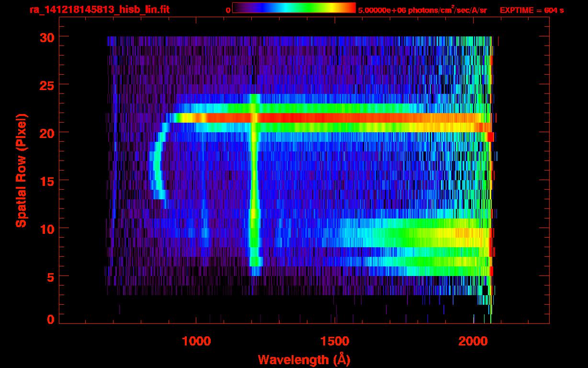Image resolution: width=588 pixels, height=368 pixels.
Task: Click the filename ra_141218145813_hisb_lin.fit
Action: point(100,9)
